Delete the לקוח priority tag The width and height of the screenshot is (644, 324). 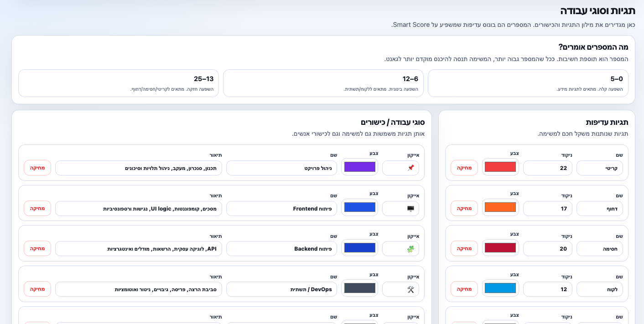pos(464,289)
